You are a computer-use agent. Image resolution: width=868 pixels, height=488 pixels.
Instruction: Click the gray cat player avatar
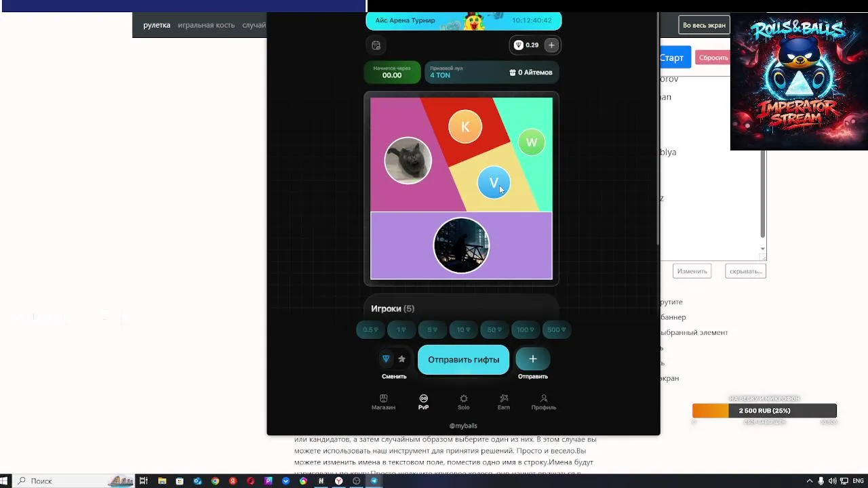[408, 161]
